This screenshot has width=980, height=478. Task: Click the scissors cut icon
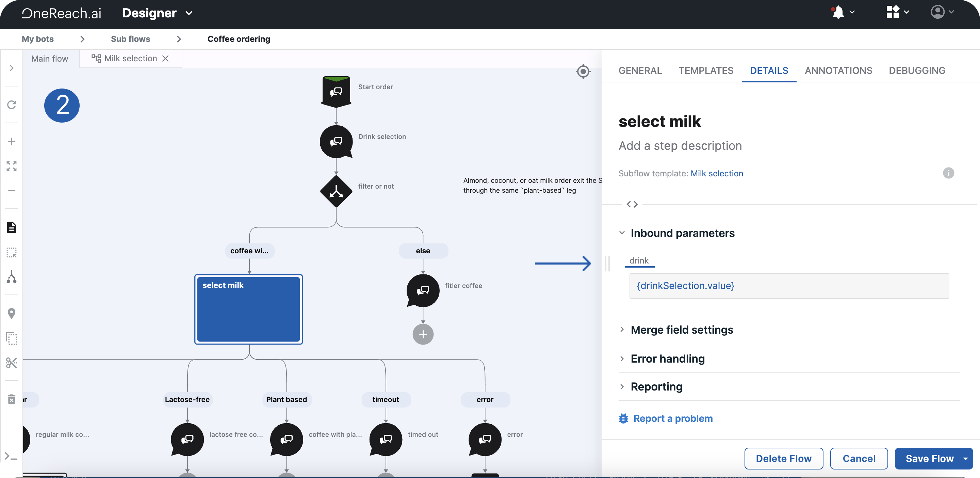click(12, 363)
